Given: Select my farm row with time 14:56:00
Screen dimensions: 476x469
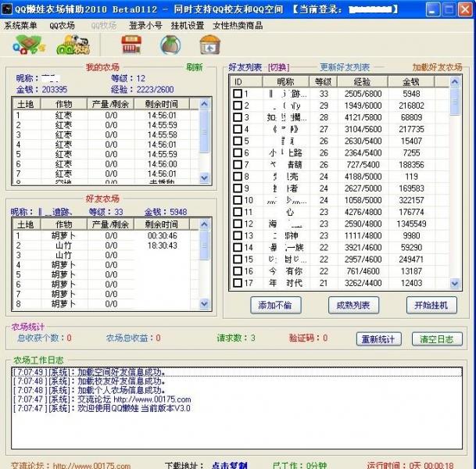Looking at the screenshot, I should [x=105, y=164].
